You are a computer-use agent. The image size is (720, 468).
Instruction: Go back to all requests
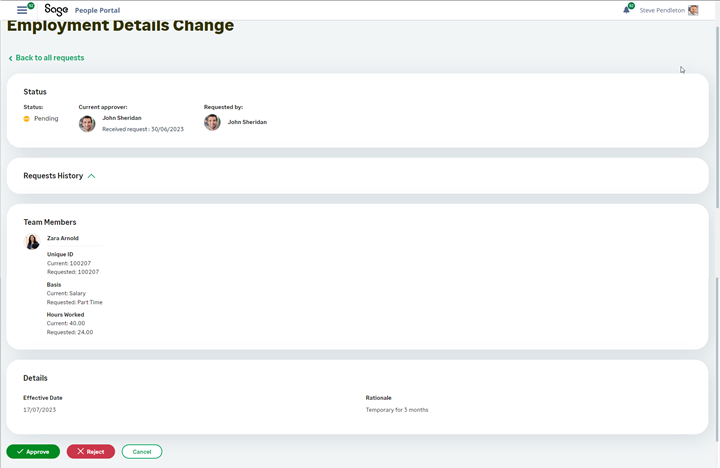coord(49,58)
